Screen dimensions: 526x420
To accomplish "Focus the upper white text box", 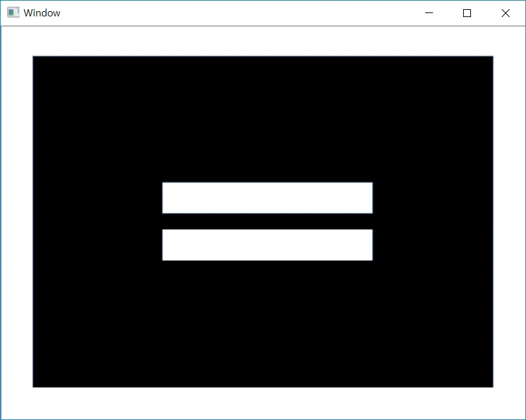I will [x=267, y=198].
